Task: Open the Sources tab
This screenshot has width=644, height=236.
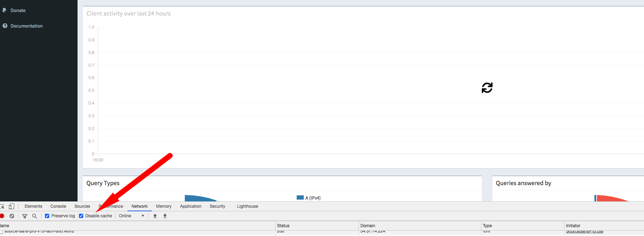Action: tap(82, 206)
